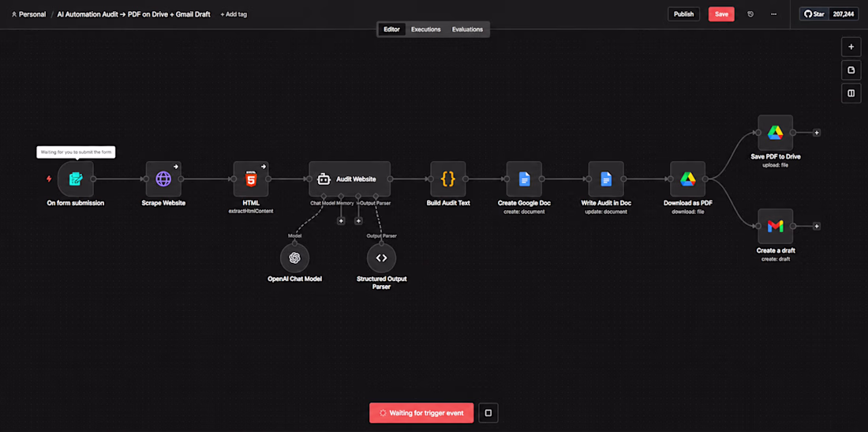Click the Build Audit Text label
Screen dimensions: 868x432
pyautogui.click(x=448, y=203)
